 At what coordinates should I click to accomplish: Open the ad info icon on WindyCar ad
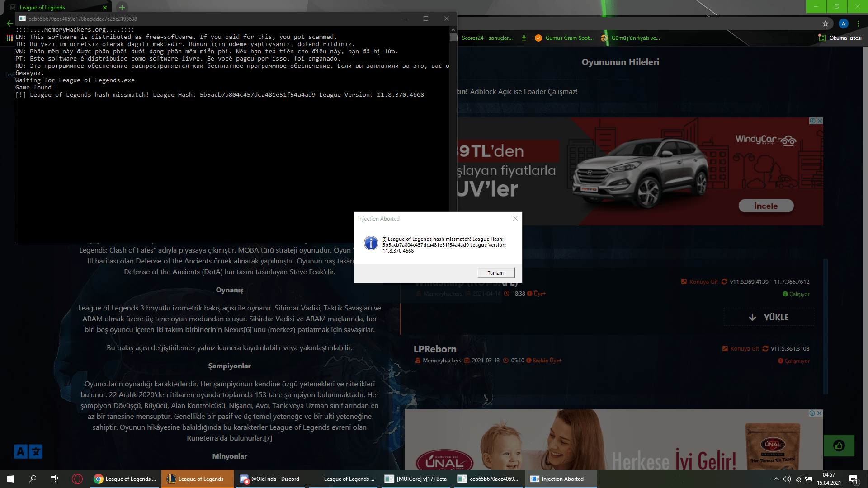[x=812, y=121]
